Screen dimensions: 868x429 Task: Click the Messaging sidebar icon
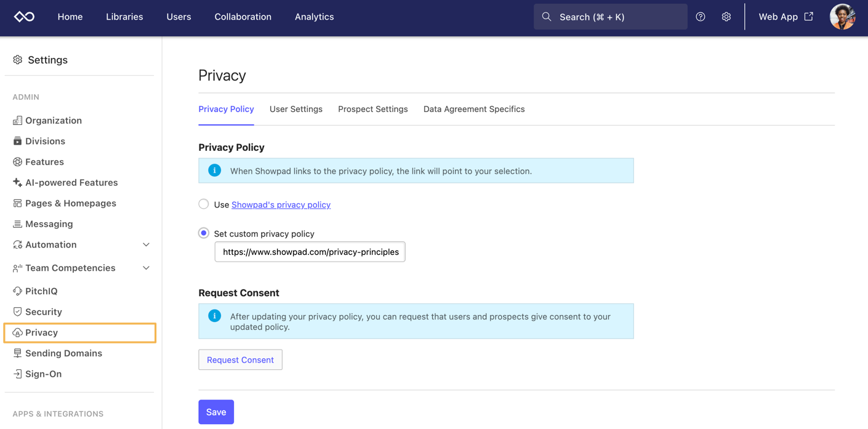(17, 224)
